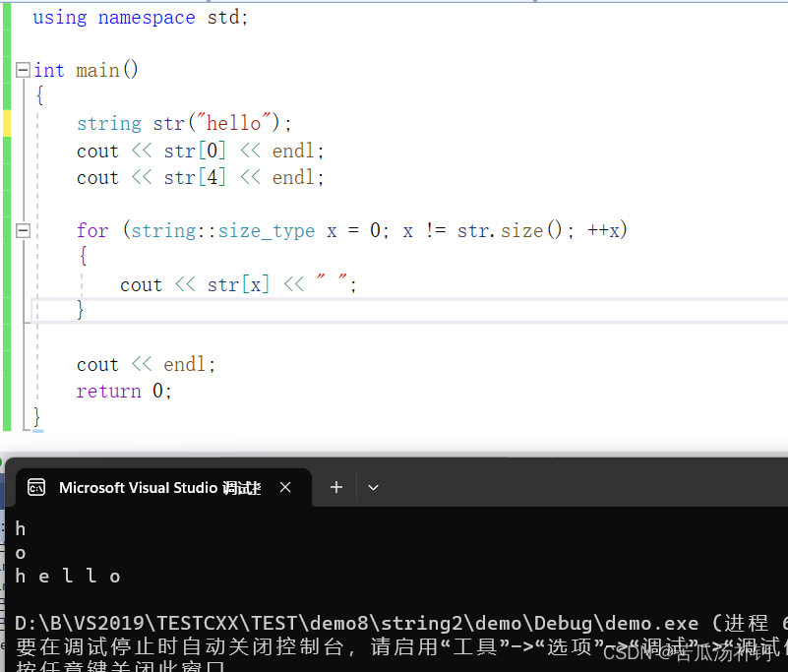Open the terminal tab dropdown chevron
788x672 pixels.
pos(372,486)
